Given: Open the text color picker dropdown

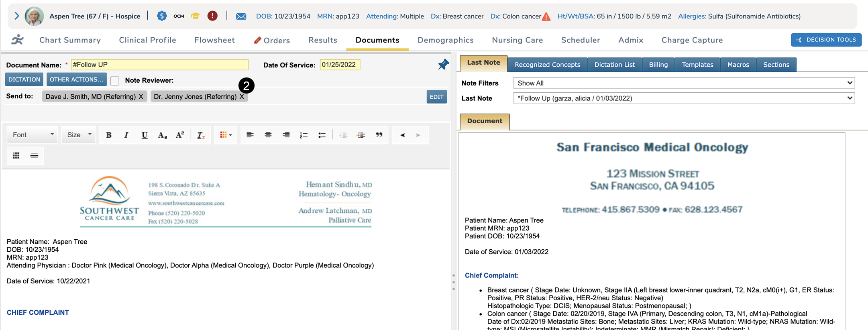Looking at the screenshot, I should tap(226, 135).
